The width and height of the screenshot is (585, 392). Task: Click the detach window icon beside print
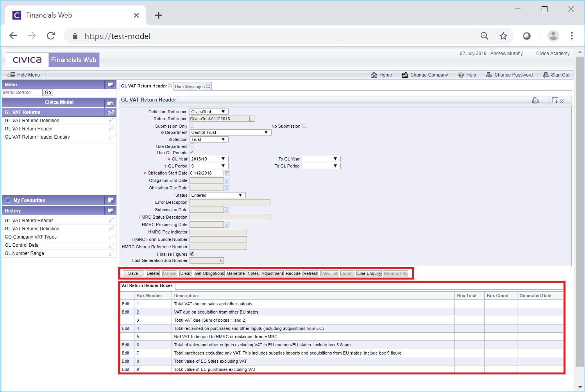coord(555,100)
